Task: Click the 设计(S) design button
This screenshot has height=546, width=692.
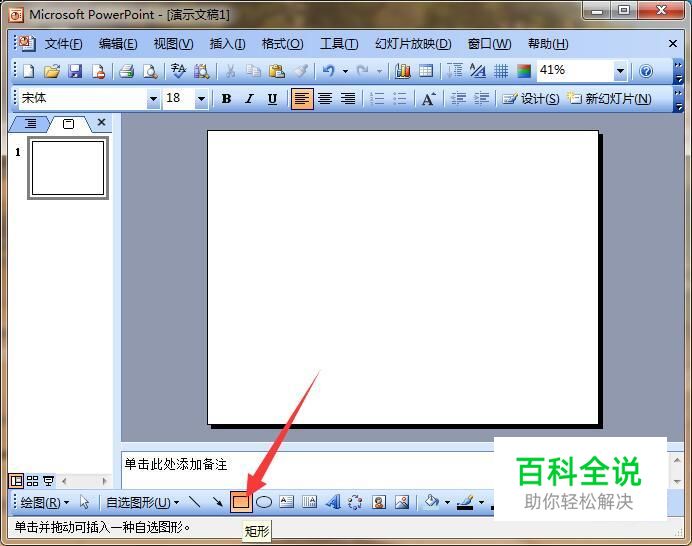Action: click(x=531, y=99)
